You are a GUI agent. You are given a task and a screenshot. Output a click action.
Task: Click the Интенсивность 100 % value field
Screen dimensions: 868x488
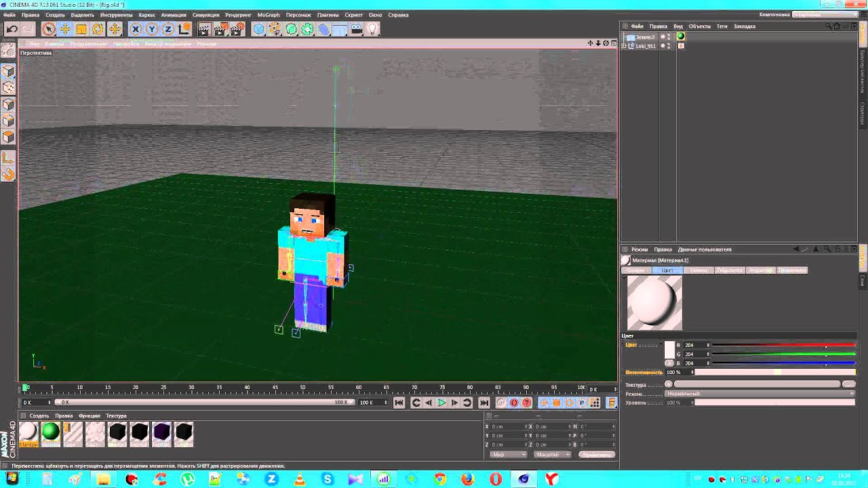click(x=678, y=372)
